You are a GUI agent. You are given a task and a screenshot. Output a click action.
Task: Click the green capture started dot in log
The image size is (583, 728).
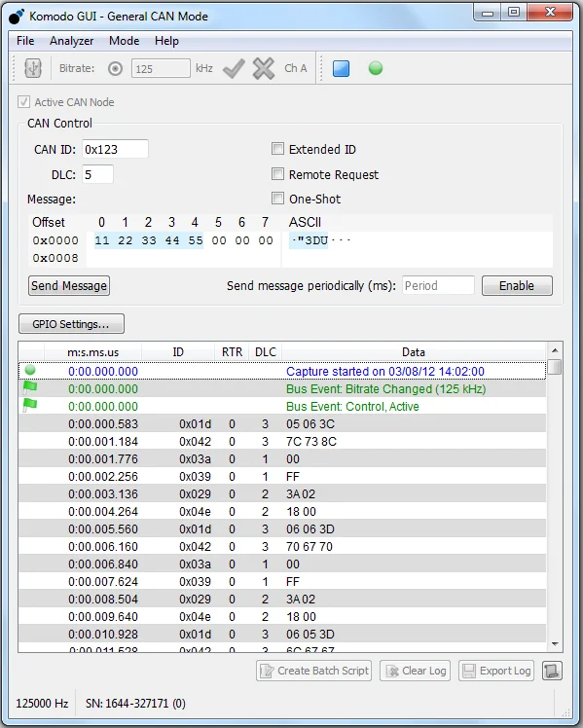click(30, 370)
